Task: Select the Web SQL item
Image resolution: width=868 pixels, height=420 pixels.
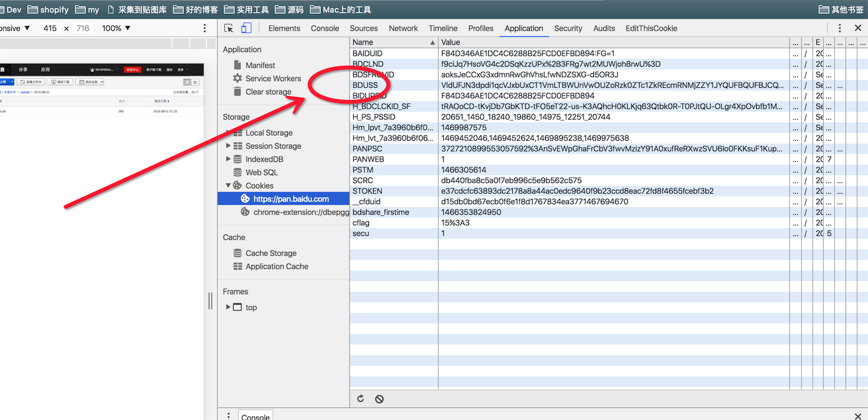Action: tap(261, 173)
